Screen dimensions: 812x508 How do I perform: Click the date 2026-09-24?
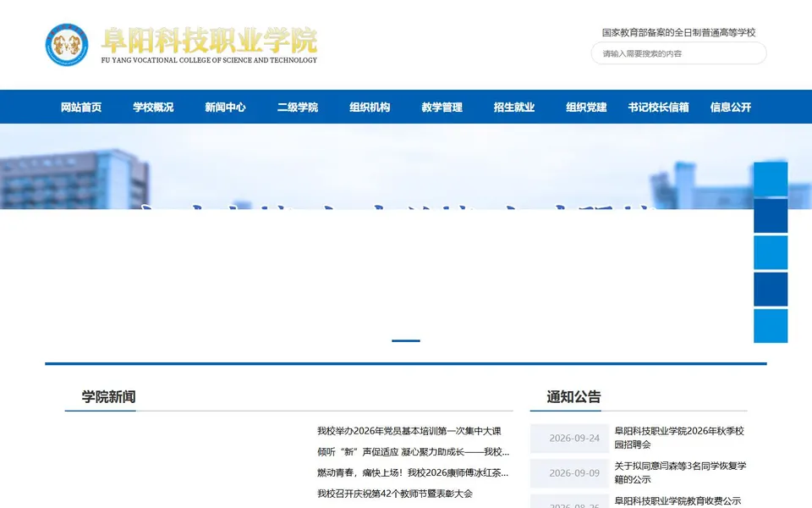(573, 438)
